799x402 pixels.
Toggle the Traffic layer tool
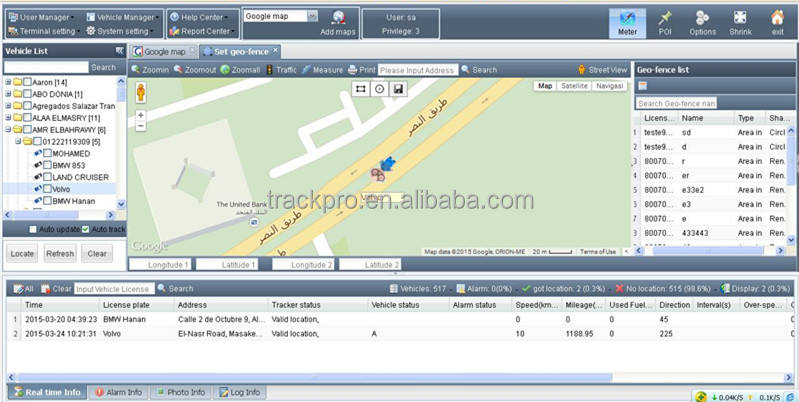281,70
